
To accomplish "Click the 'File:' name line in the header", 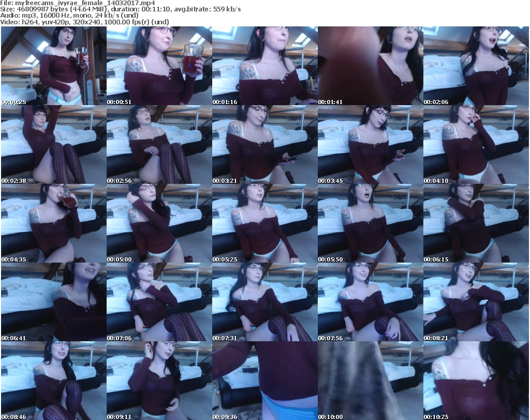I will (x=78, y=3).
